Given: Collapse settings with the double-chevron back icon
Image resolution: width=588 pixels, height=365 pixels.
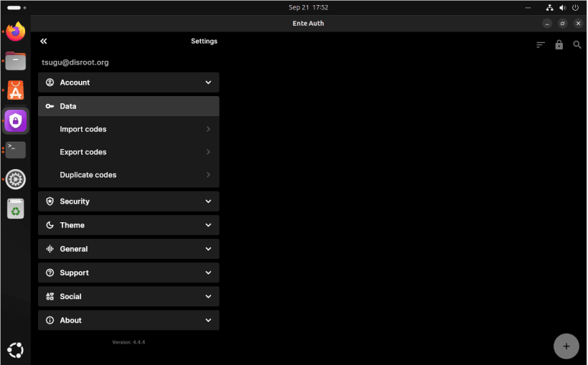Looking at the screenshot, I should (44, 41).
